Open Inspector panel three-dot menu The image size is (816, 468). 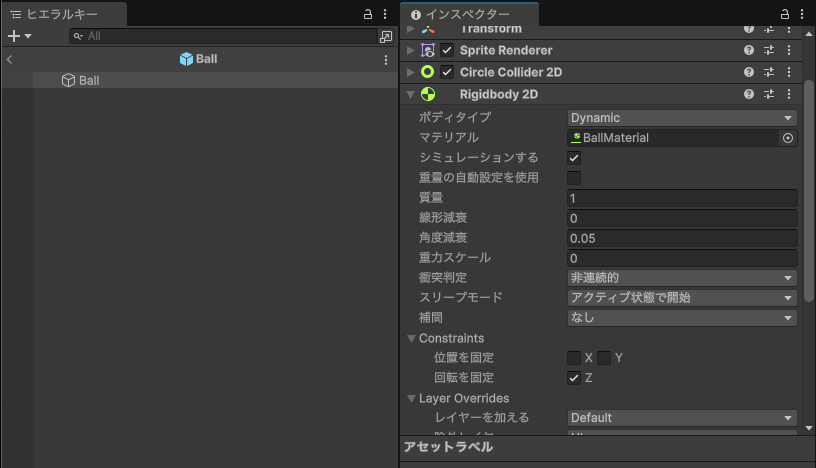[x=802, y=14]
